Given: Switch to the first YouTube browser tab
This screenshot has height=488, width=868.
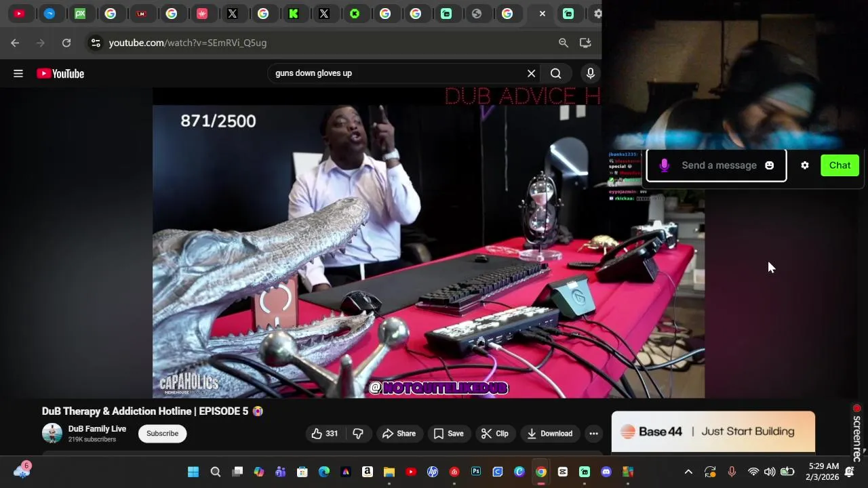Looking at the screenshot, I should [19, 14].
